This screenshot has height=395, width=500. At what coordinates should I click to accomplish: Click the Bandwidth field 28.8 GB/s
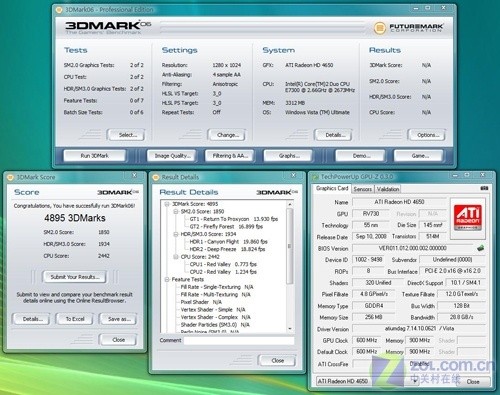coord(461,317)
